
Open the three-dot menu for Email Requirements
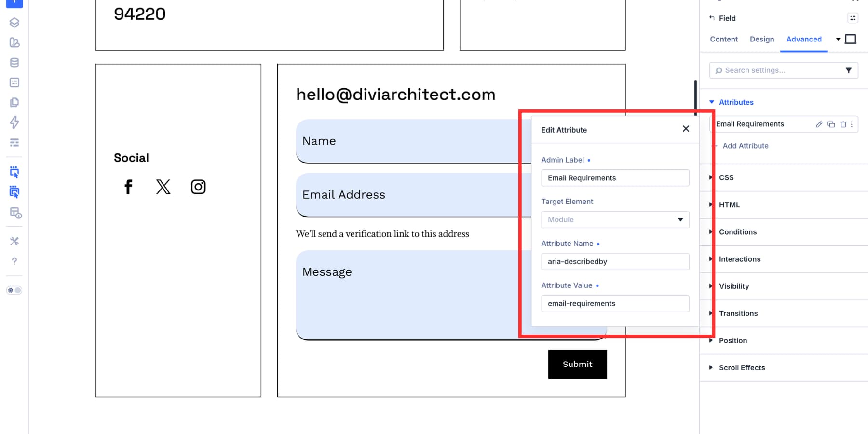click(852, 124)
